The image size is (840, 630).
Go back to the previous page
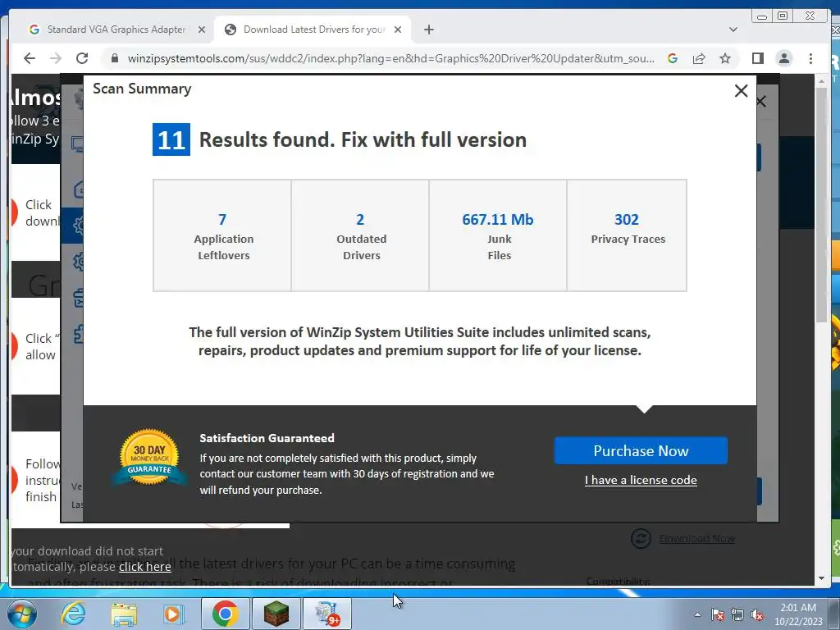30,58
